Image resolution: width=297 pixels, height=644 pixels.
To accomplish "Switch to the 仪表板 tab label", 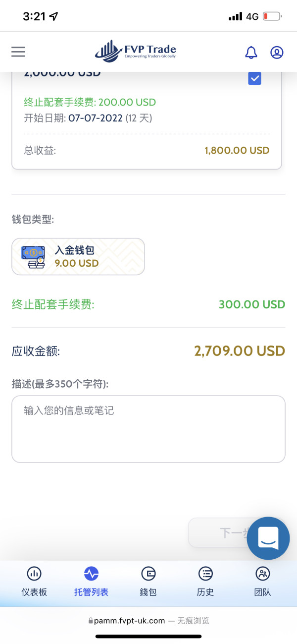I will tap(34, 592).
